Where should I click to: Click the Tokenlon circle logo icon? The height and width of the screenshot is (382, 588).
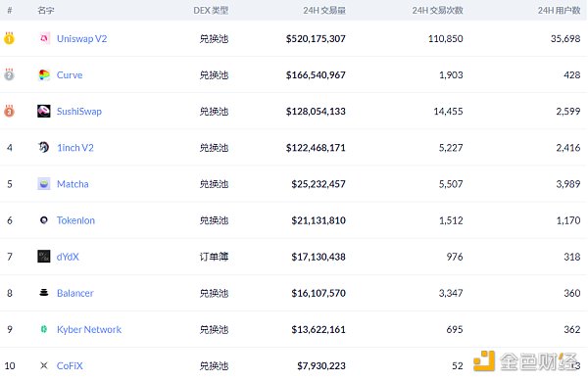[44, 220]
